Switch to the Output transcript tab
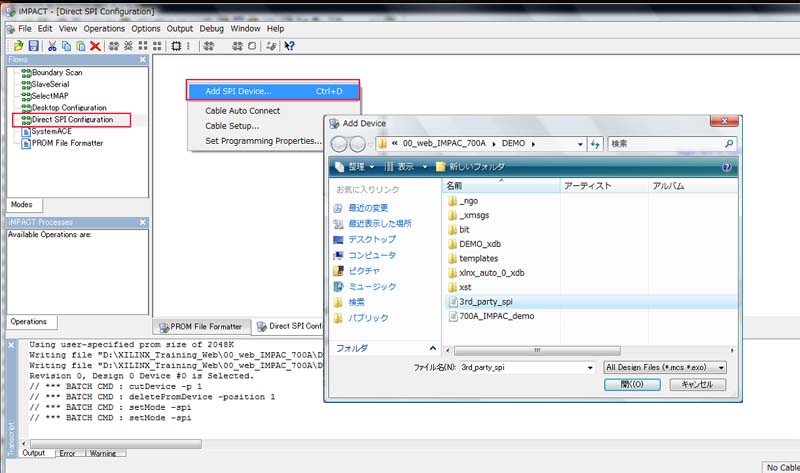Viewport: 800px width, 473px height. 34,453
